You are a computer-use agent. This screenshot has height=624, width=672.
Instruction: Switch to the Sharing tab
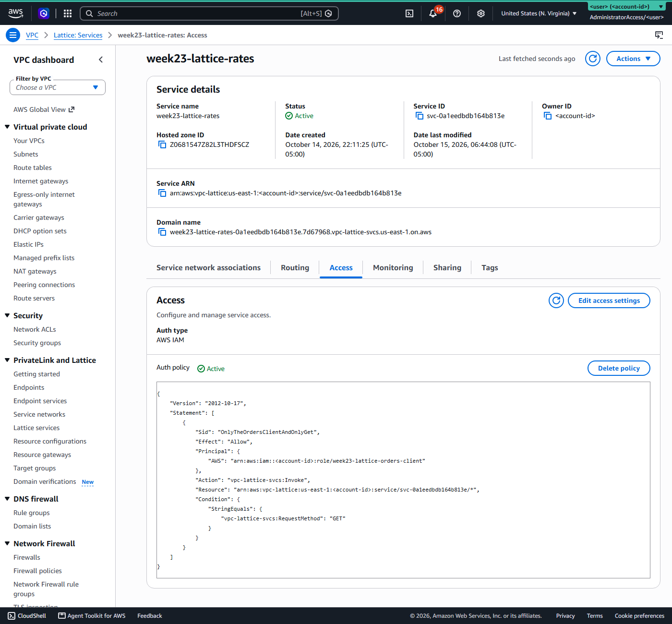click(x=447, y=268)
